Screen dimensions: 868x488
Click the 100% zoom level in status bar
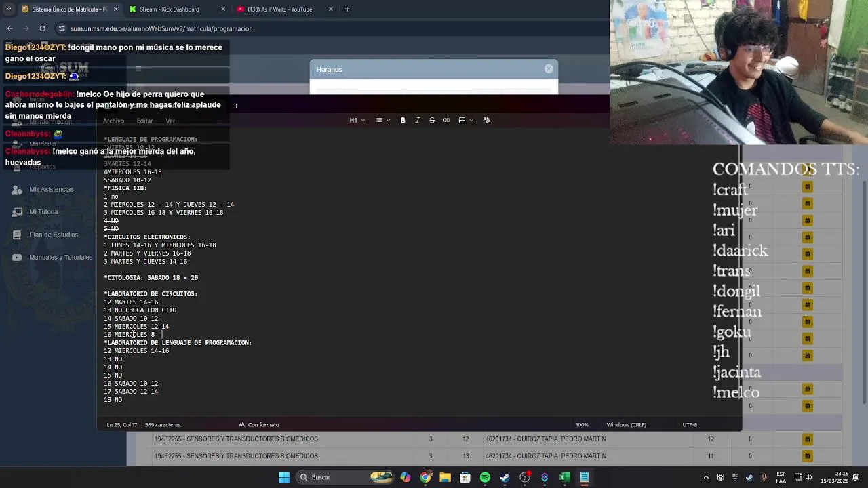582,425
